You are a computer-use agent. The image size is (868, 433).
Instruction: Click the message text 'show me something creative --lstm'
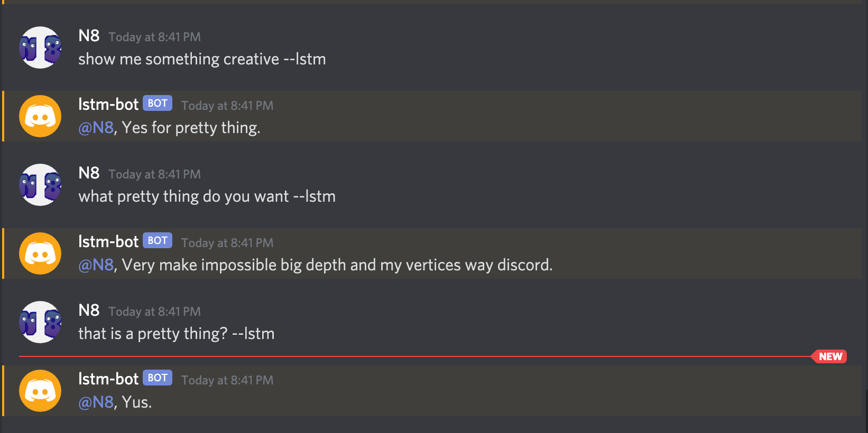click(x=202, y=59)
